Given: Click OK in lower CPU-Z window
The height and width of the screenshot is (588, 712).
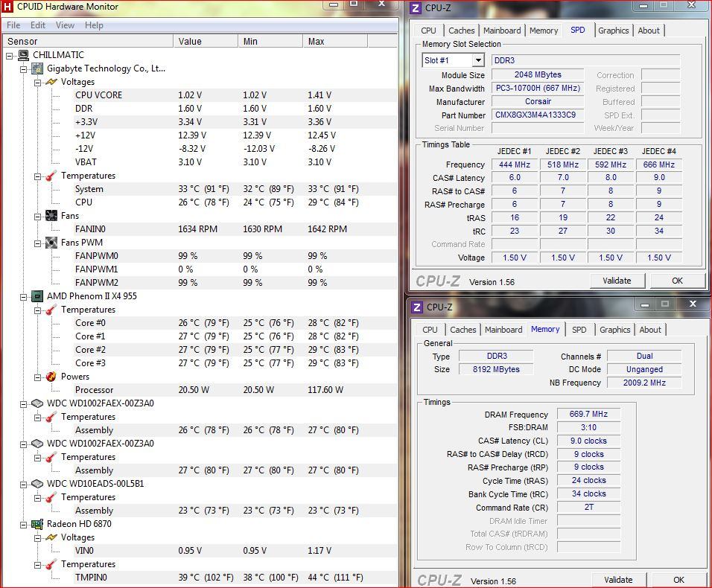Looking at the screenshot, I should coord(678,580).
